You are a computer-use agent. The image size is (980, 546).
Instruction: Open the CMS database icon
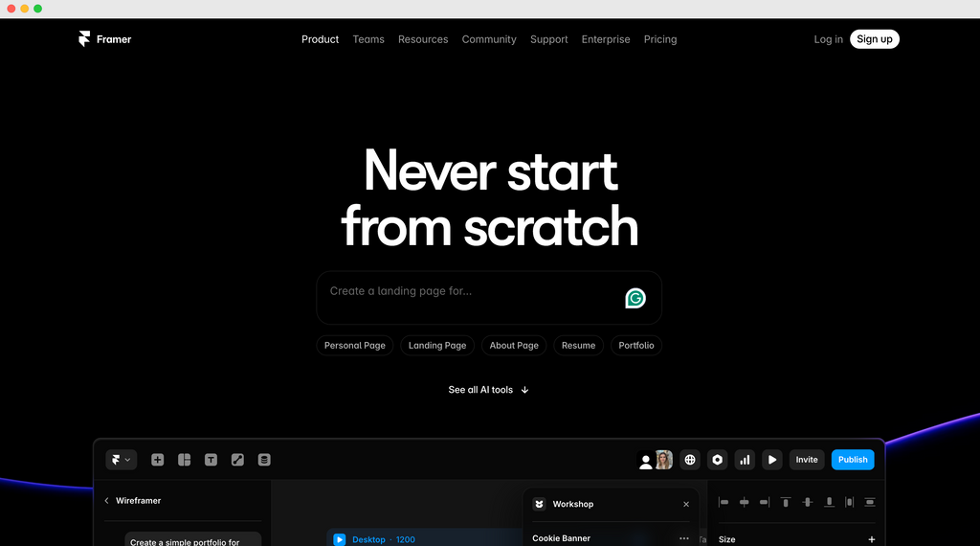[264, 460]
